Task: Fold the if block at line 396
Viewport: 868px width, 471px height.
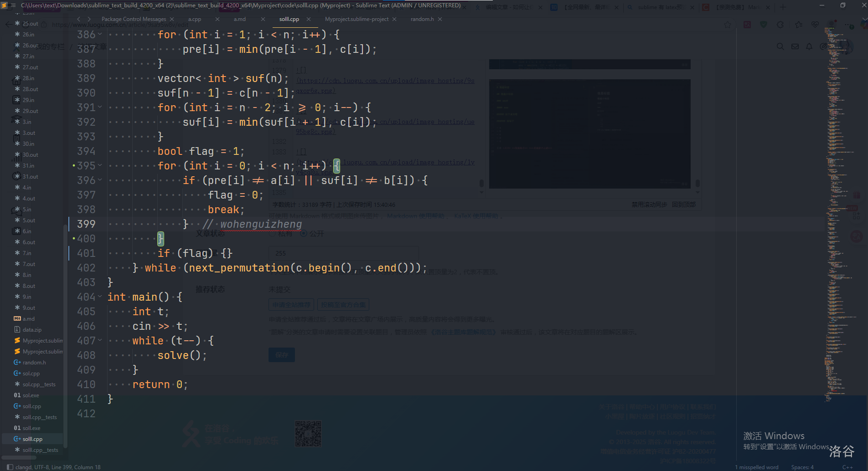Action: [100, 180]
